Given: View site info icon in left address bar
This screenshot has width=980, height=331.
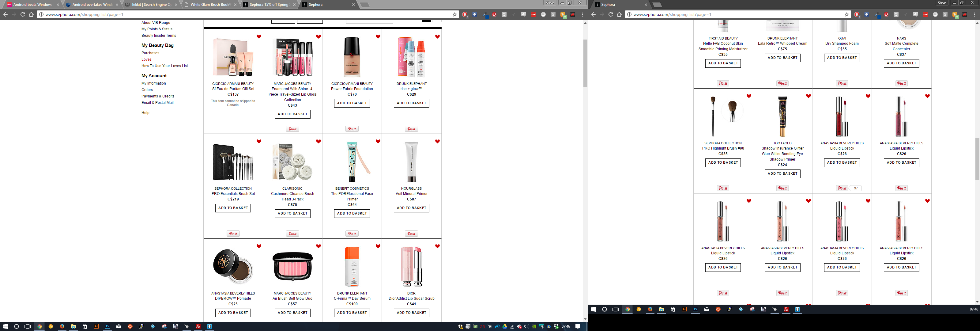Looking at the screenshot, I should point(41,14).
